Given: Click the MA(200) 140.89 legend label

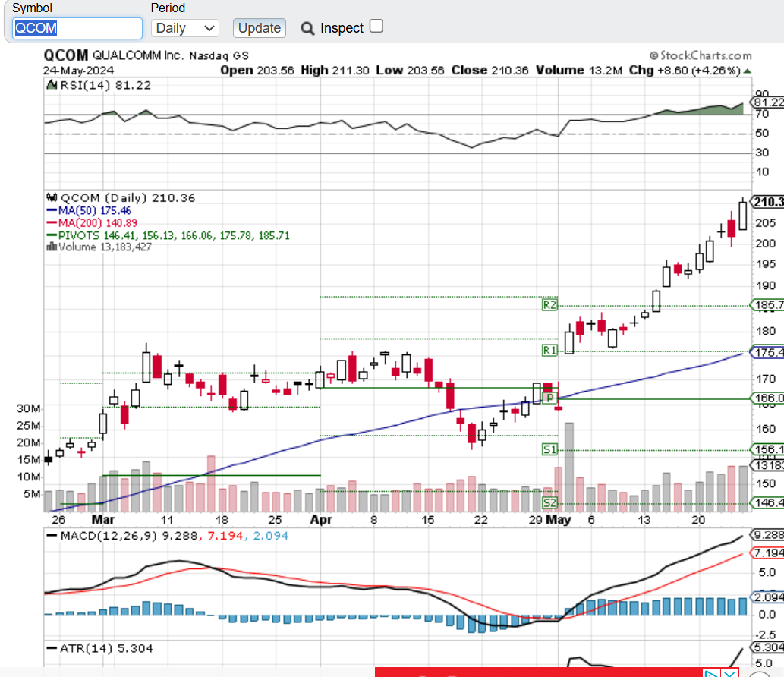Looking at the screenshot, I should 97,222.
